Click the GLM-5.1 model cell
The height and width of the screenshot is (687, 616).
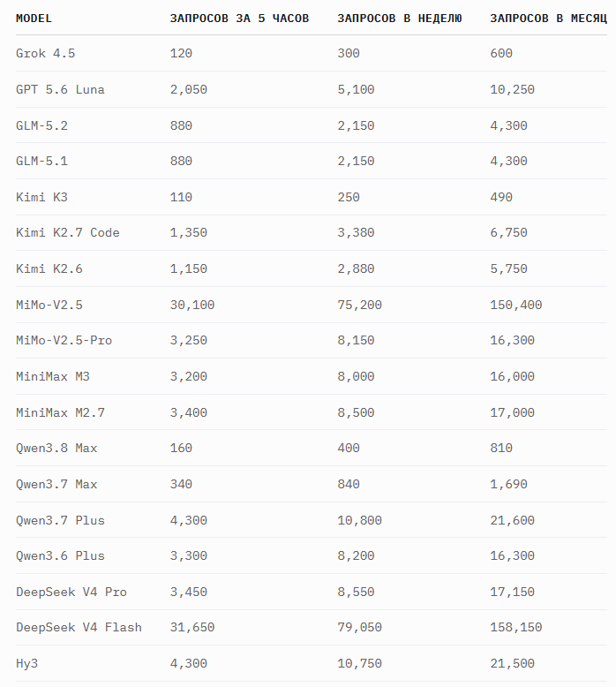(x=42, y=162)
